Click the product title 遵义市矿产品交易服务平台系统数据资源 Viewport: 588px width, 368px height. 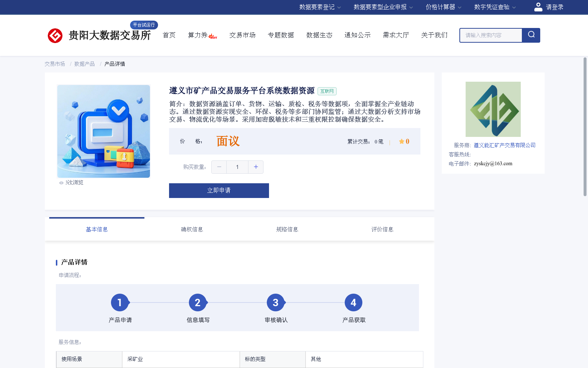[242, 91]
